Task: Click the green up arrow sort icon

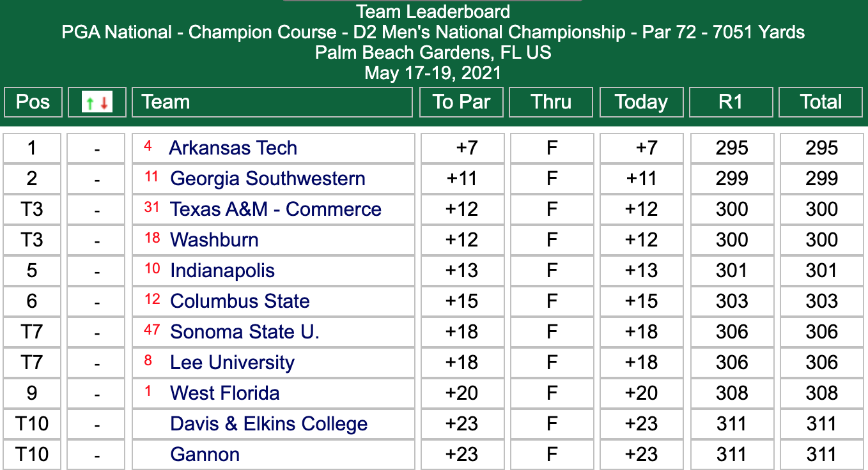Action: coord(89,103)
